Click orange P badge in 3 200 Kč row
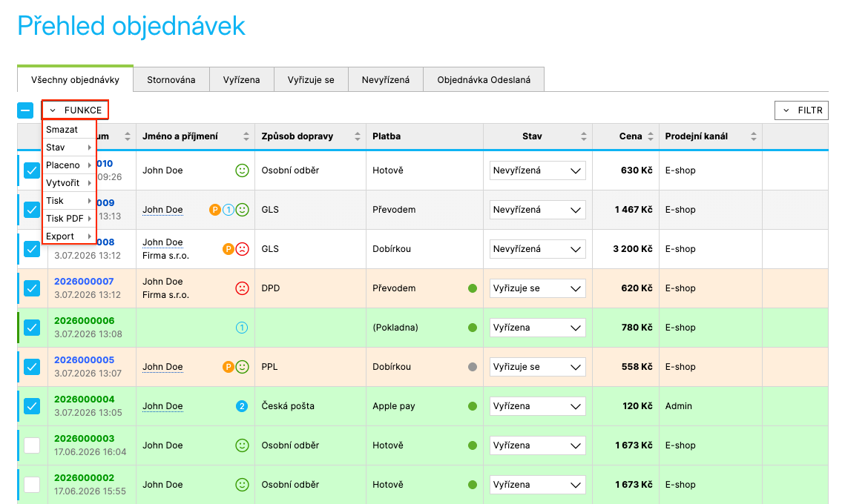Screen dimensions: 845x504 (228, 249)
